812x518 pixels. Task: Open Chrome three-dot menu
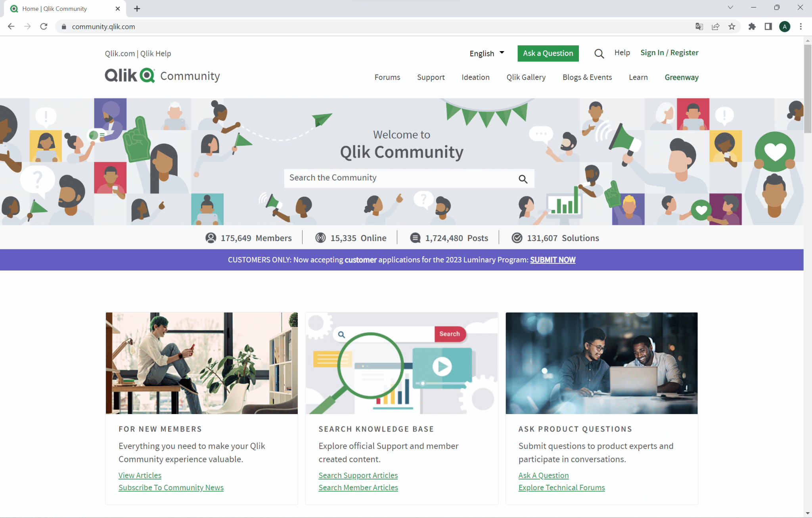click(801, 27)
